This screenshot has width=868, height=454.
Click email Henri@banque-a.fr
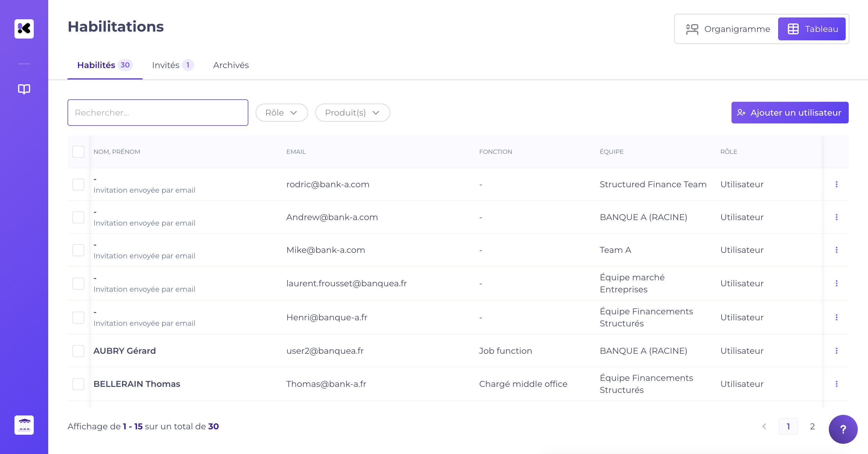pyautogui.click(x=327, y=317)
